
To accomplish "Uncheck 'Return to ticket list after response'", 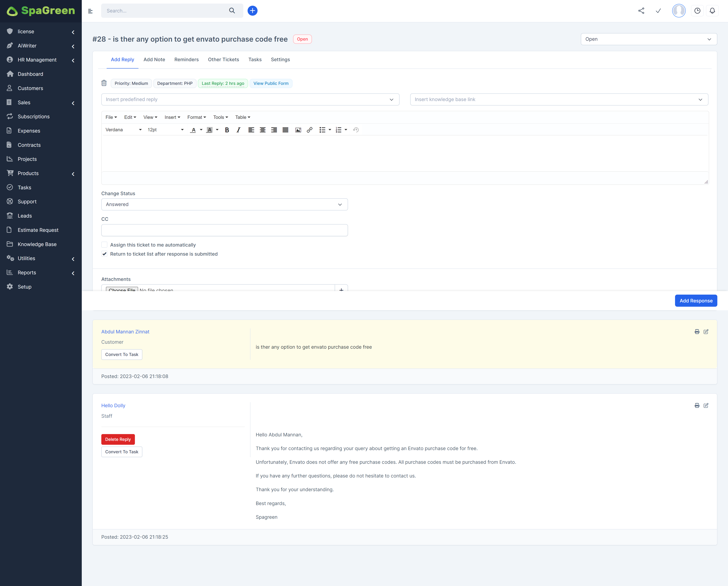I will click(104, 254).
